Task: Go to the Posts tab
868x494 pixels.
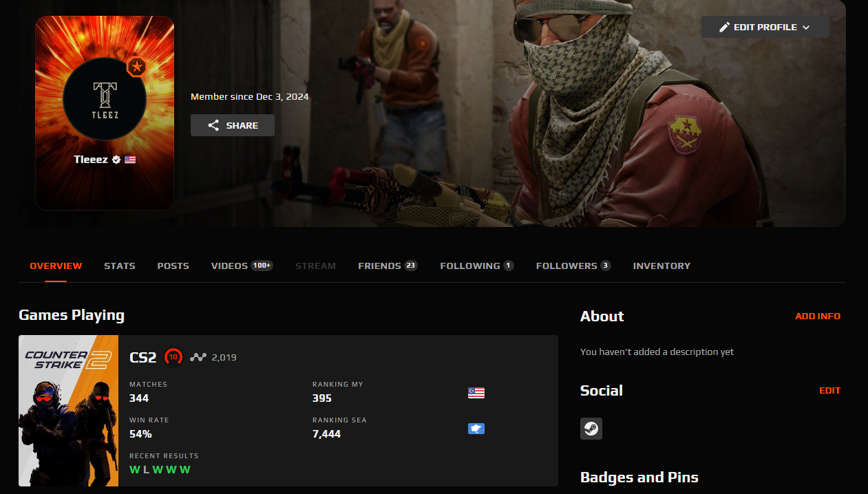Action: 173,266
